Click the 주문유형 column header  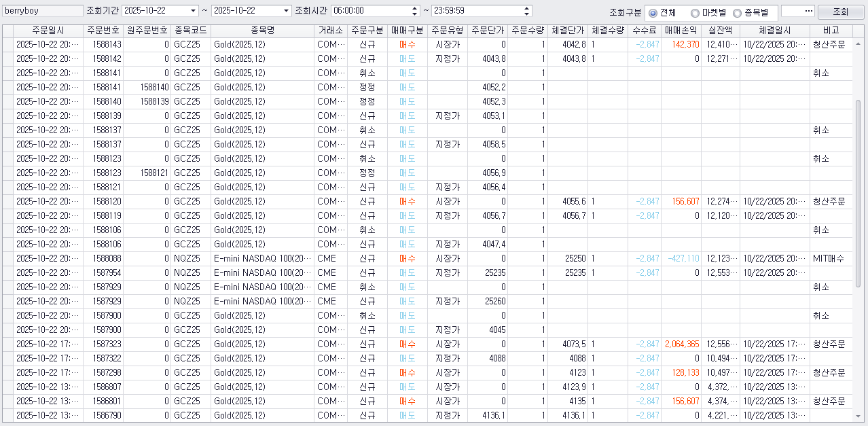(448, 31)
